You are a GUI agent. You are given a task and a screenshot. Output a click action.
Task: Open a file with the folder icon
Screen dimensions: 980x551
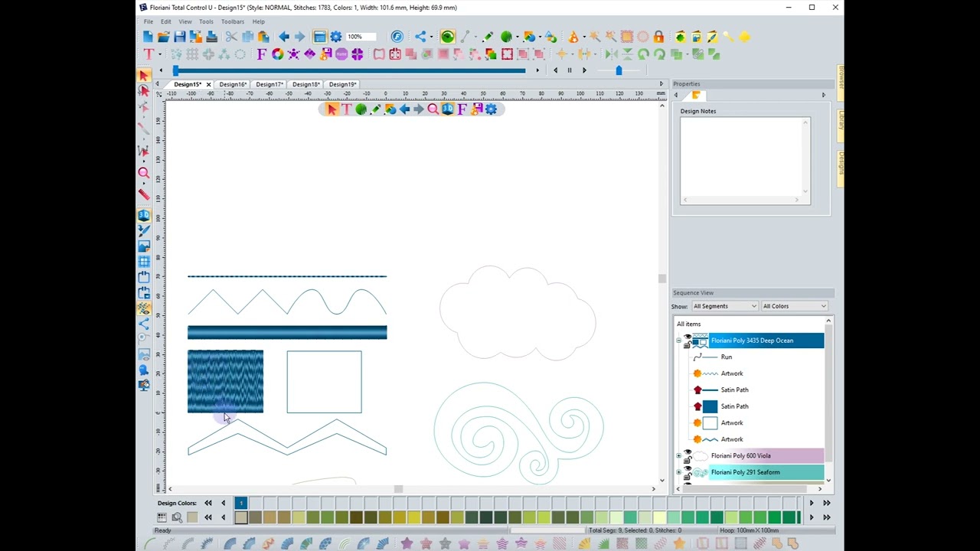coord(163,37)
